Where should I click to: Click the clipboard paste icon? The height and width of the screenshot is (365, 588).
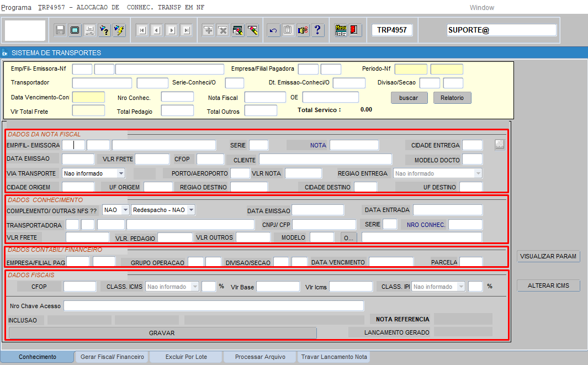[x=288, y=30]
